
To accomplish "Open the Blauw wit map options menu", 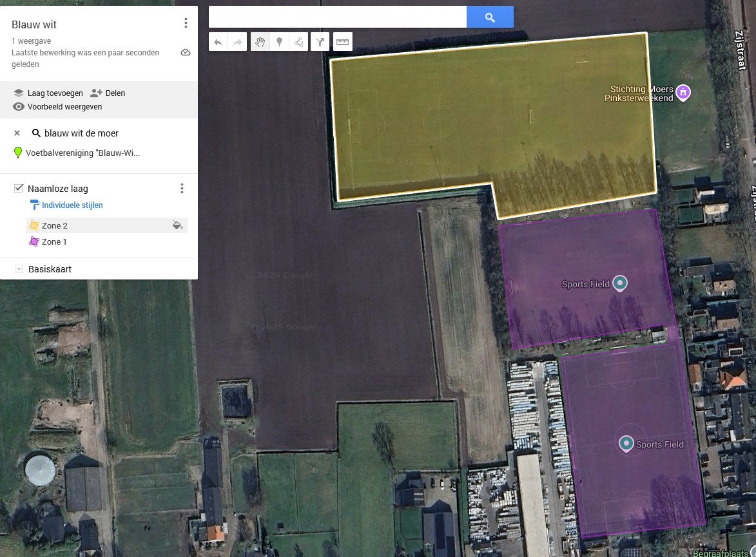I will click(x=186, y=23).
